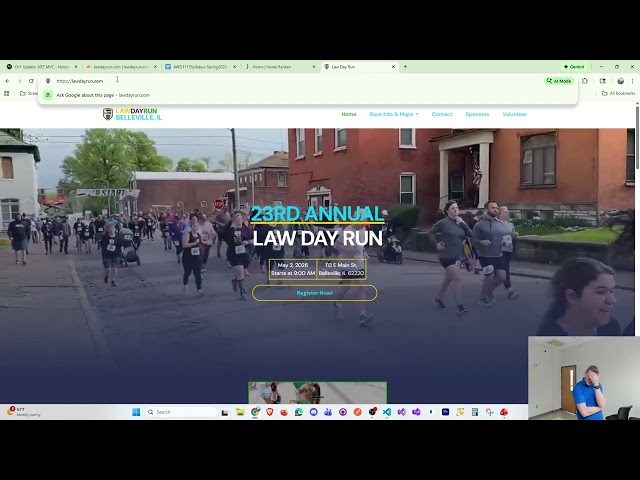Open the Chrome profile avatar
This screenshot has width=640, height=480.
(x=621, y=81)
